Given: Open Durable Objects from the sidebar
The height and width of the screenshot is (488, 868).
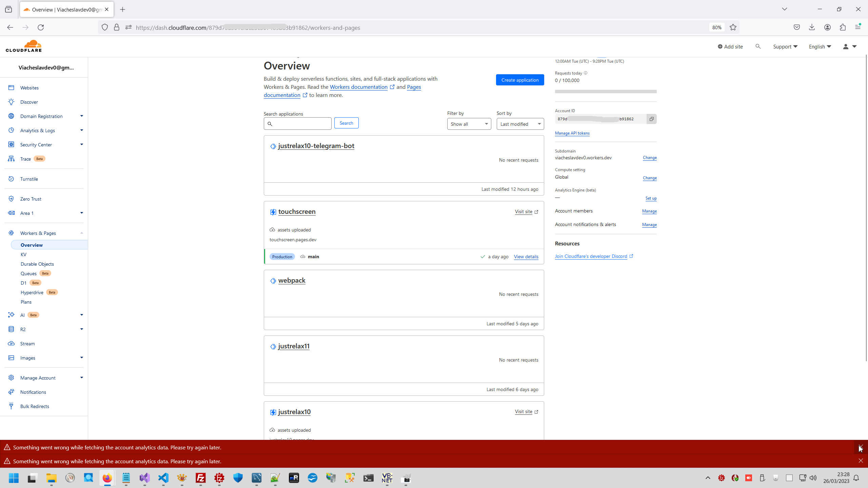Looking at the screenshot, I should tap(37, 264).
